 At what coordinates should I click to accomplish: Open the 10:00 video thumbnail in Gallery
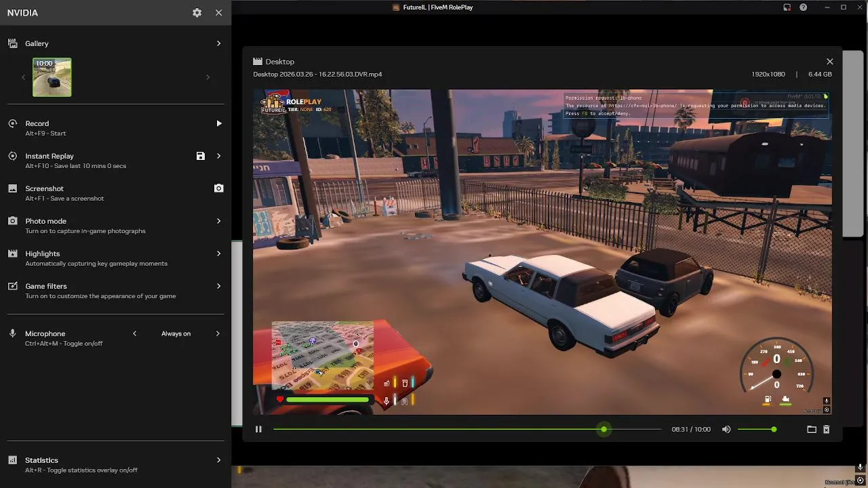pyautogui.click(x=52, y=77)
